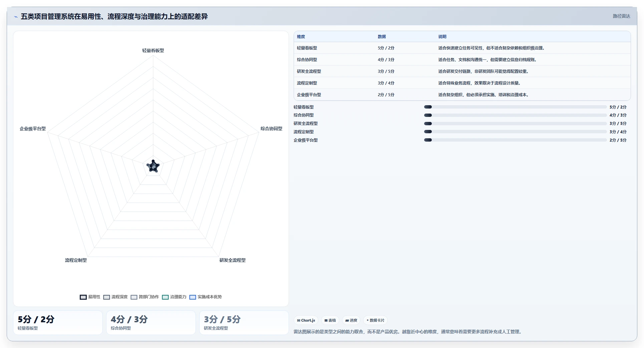Toggle the 实施成本优势 legend dataset
Image resolution: width=644 pixels, height=348 pixels.
[x=206, y=297]
